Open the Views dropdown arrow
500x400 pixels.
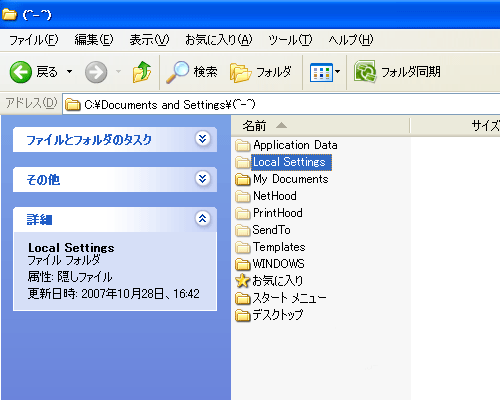coord(337,72)
